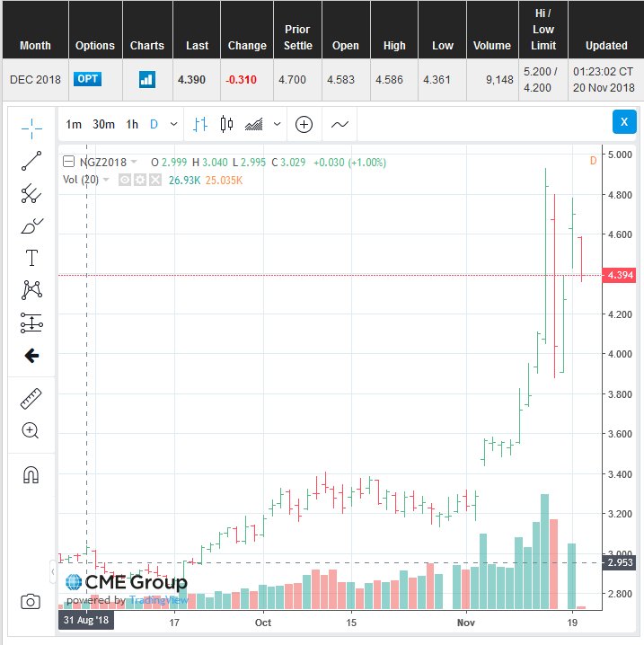The image size is (644, 645).
Task: Click the change value -0.310
Action: coord(241,79)
